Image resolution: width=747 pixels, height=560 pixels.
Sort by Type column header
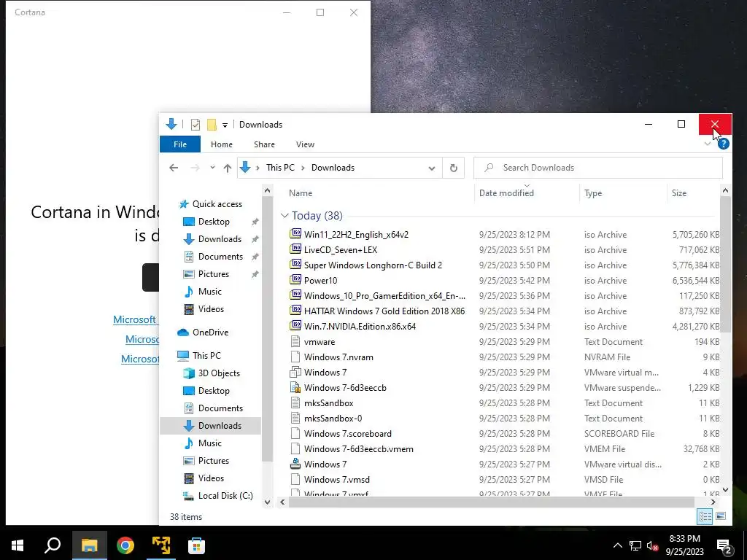click(x=593, y=192)
